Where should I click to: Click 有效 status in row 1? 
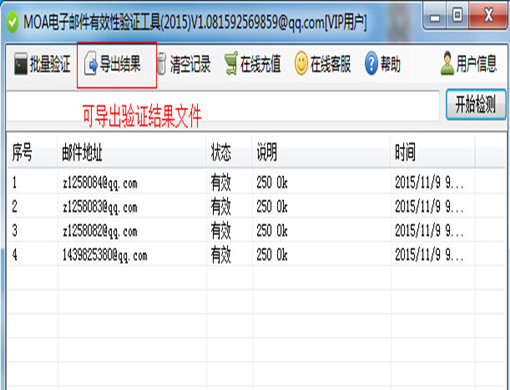[221, 183]
